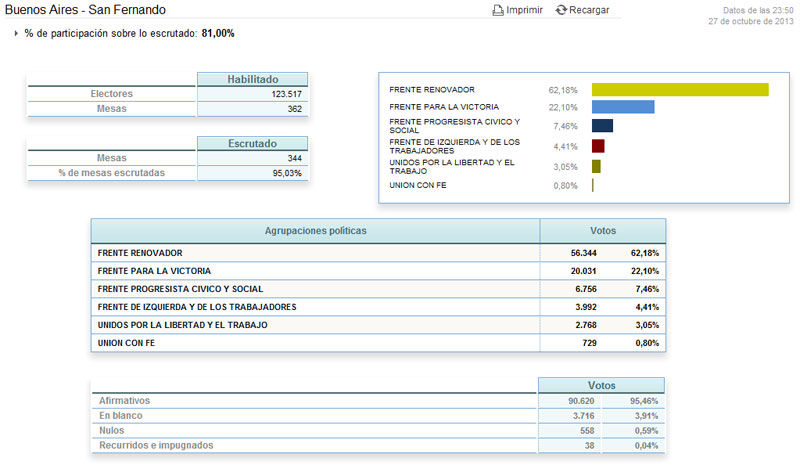Click the Recargar link
The height and width of the screenshot is (465, 800).
(x=588, y=10)
